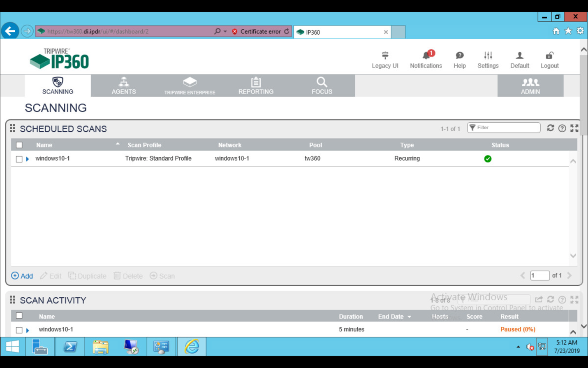Click the Duplicate scan button
Image resolution: width=588 pixels, height=368 pixels.
click(x=87, y=276)
